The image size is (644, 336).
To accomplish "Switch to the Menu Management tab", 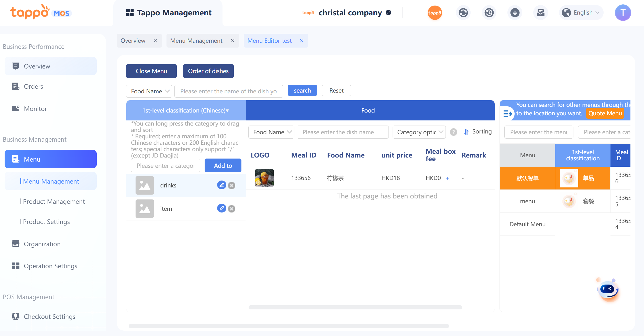I will pyautogui.click(x=196, y=41).
